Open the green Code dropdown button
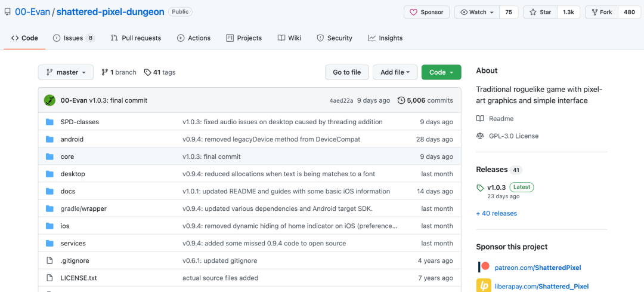Image resolution: width=644 pixels, height=292 pixels. (441, 72)
